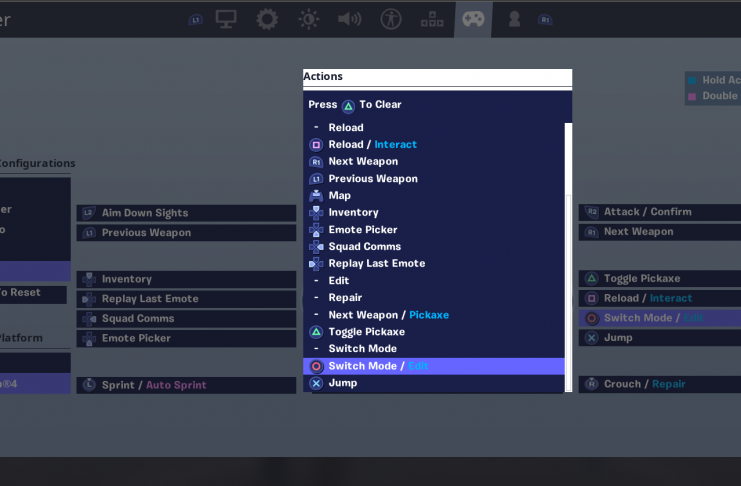Select Inventory in the Actions list

pyautogui.click(x=434, y=213)
